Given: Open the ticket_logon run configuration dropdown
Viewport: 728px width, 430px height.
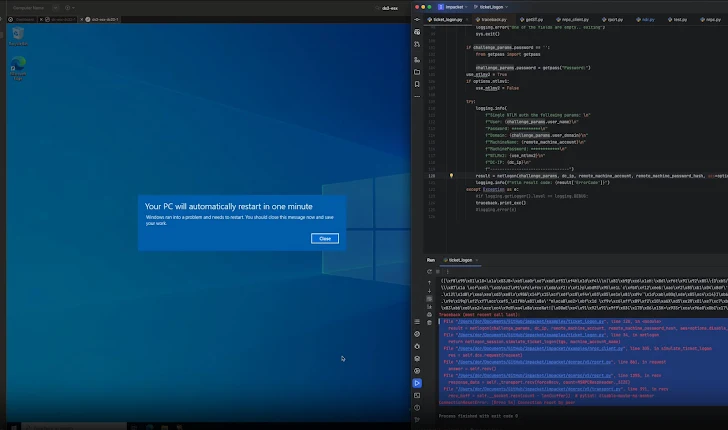Looking at the screenshot, I should (x=489, y=6).
